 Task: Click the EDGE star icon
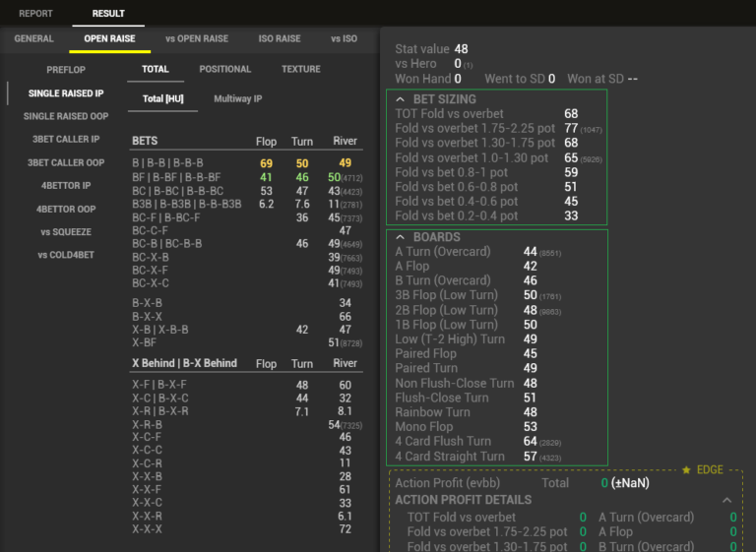[686, 470]
